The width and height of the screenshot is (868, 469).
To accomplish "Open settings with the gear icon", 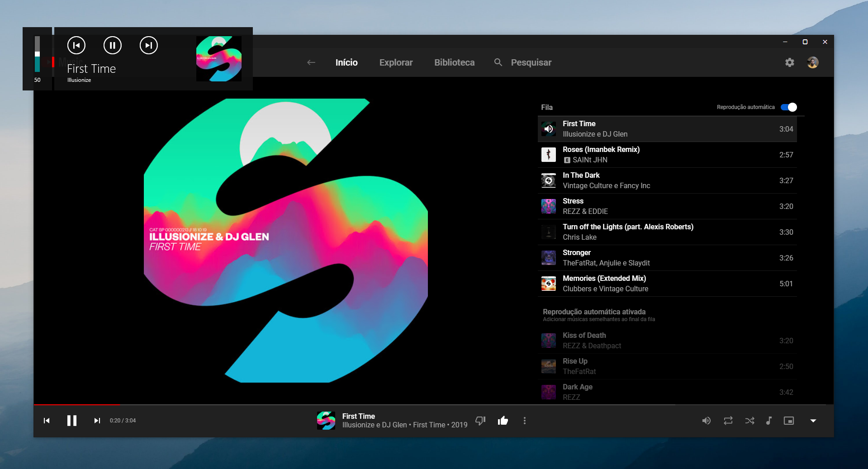I will [790, 62].
